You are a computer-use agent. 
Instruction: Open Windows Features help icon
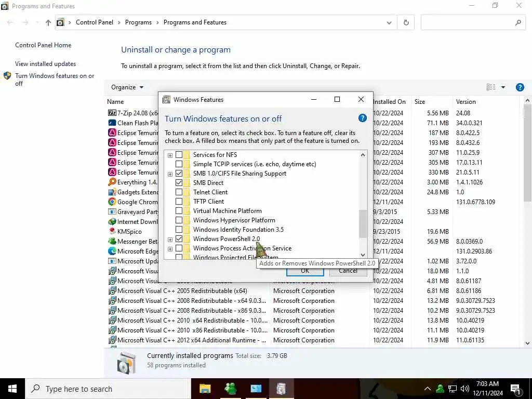click(x=362, y=118)
